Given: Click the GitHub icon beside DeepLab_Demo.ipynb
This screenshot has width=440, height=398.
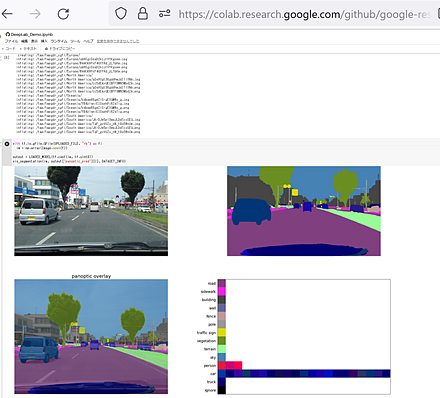Looking at the screenshot, I should click(7, 34).
